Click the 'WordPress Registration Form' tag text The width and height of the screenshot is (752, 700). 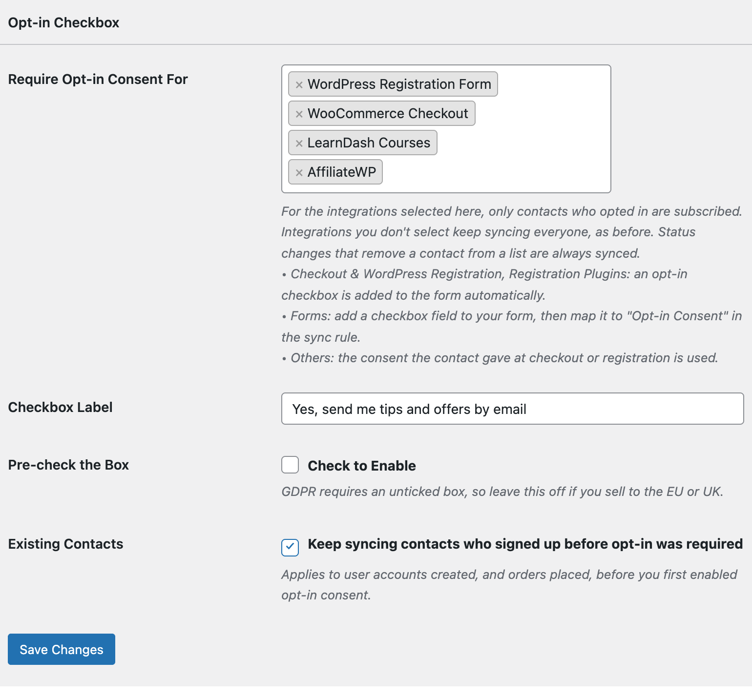click(399, 84)
